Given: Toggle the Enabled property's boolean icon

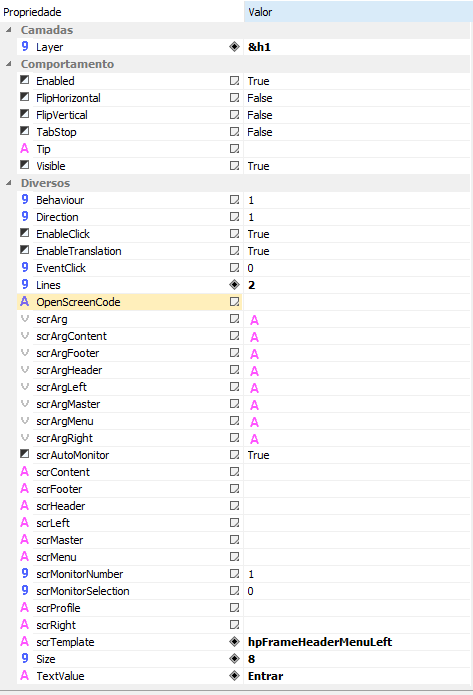Looking at the screenshot, I should pyautogui.click(x=25, y=80).
